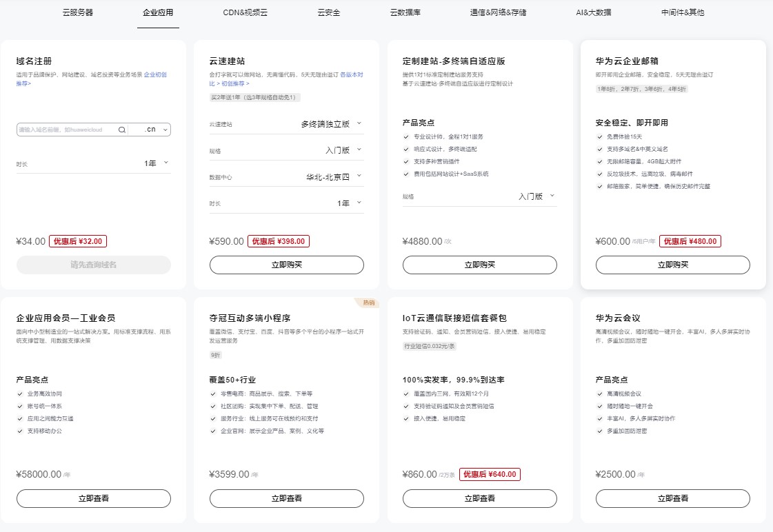The image size is (773, 532).
Task: Click the ¥4880.00 price text
Action: pyautogui.click(x=423, y=241)
